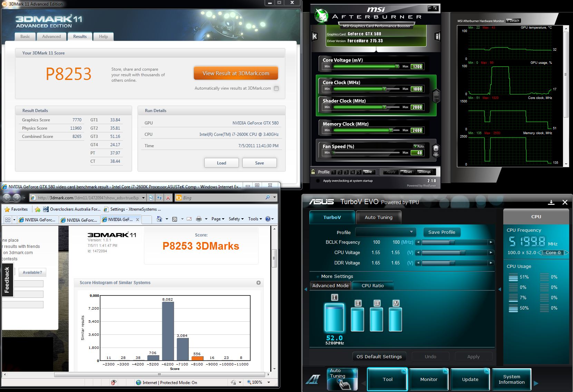Click 'View Result at 3DMark.com' button
573x392 pixels.
coord(236,73)
